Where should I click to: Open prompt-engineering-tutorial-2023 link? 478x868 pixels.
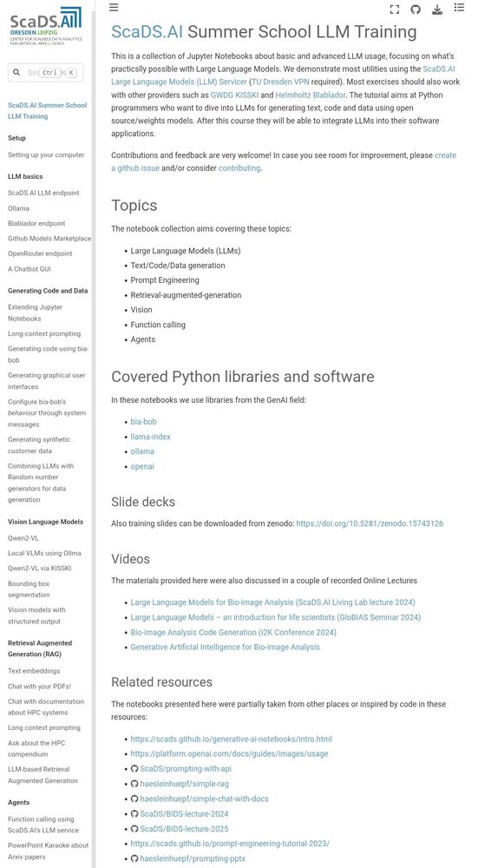point(230,844)
